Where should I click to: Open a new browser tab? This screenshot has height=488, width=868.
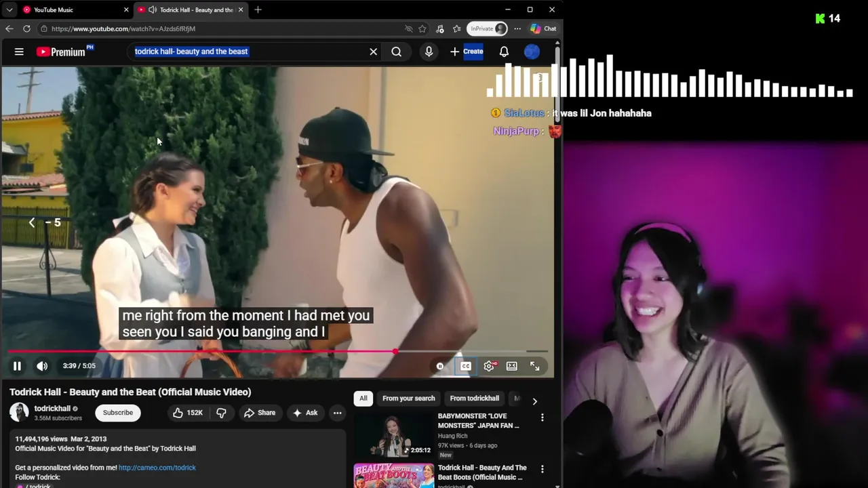pos(258,9)
